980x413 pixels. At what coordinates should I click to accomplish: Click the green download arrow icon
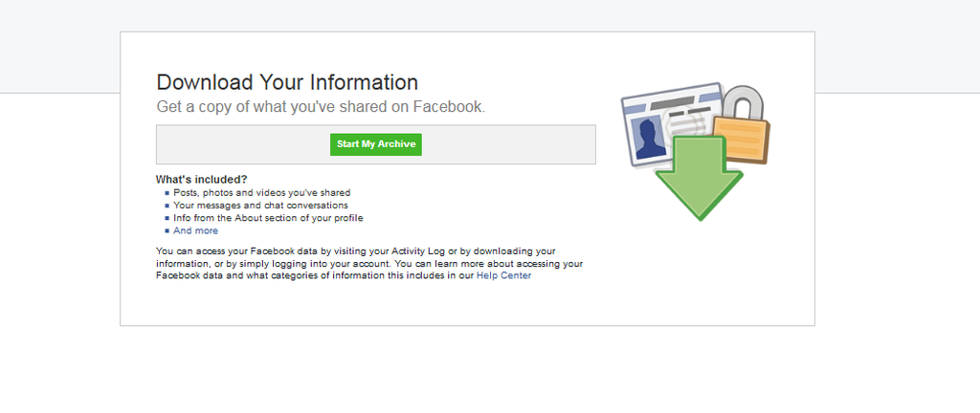699,179
